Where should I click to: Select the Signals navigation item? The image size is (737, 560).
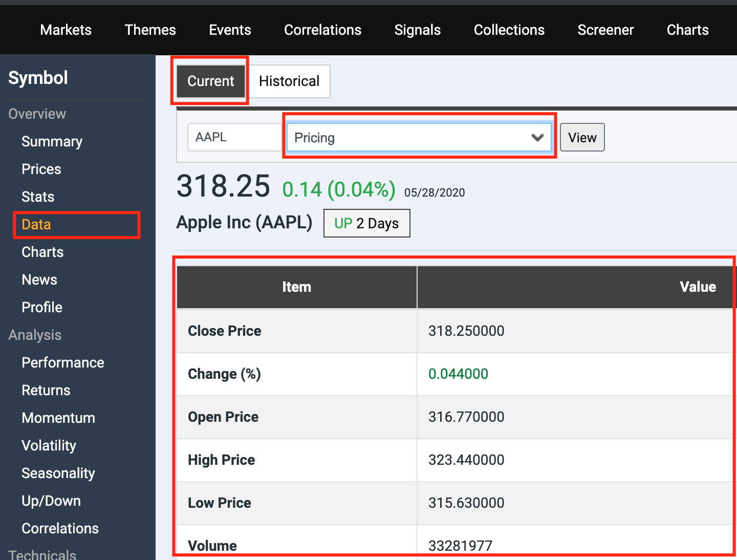[x=417, y=30]
